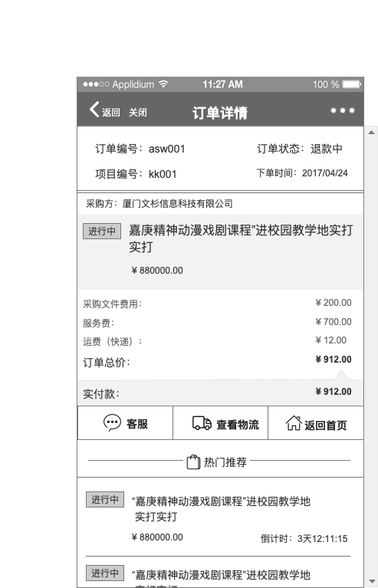Click the shopping bag icon by 热门推荐

coord(193,462)
